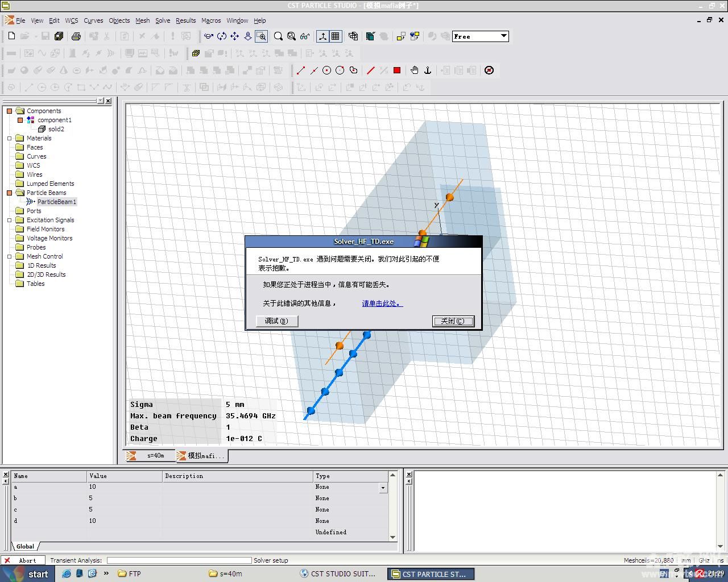Viewport: 728px width, 582px height.
Task: Click the Open file folder icon
Action: pyautogui.click(x=24, y=36)
